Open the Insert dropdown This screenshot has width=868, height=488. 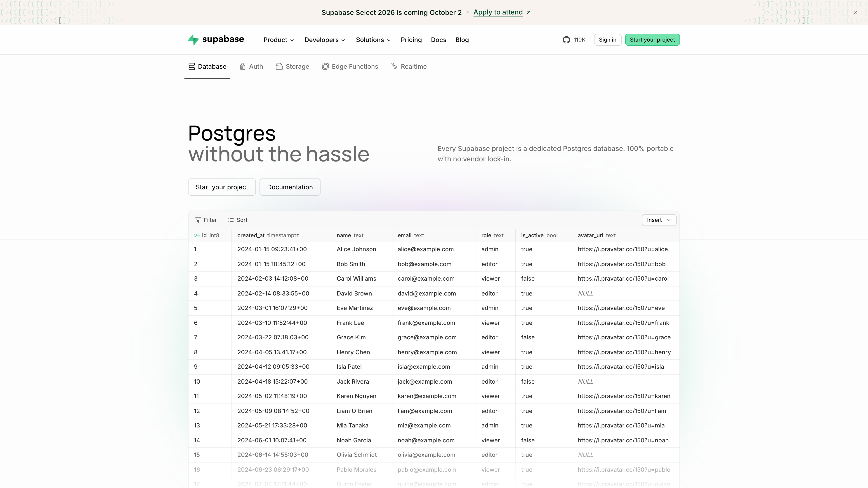659,220
